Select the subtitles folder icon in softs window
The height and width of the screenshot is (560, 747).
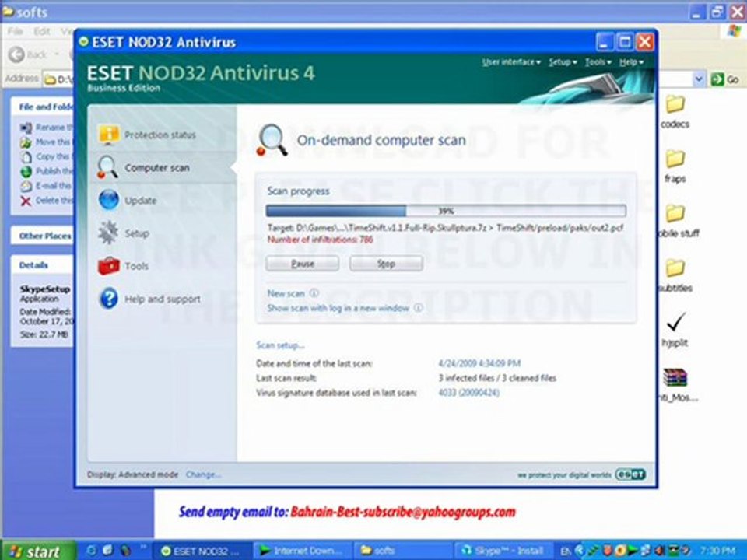tap(675, 268)
